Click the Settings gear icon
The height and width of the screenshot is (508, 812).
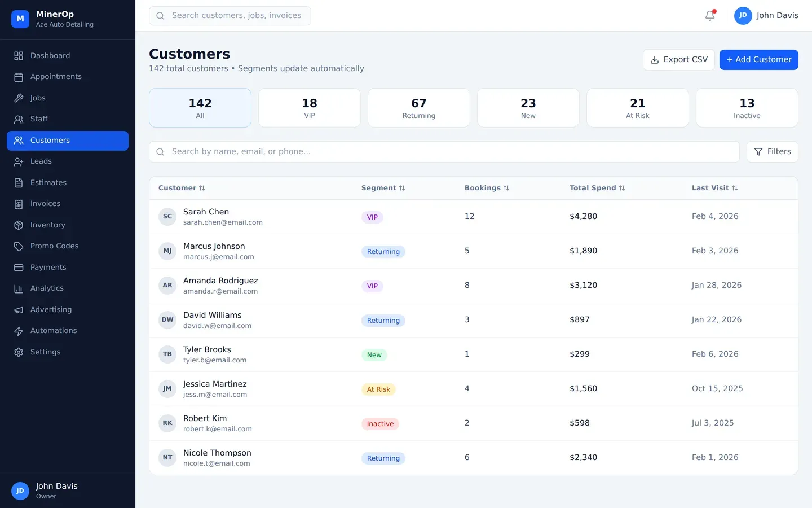click(x=19, y=352)
